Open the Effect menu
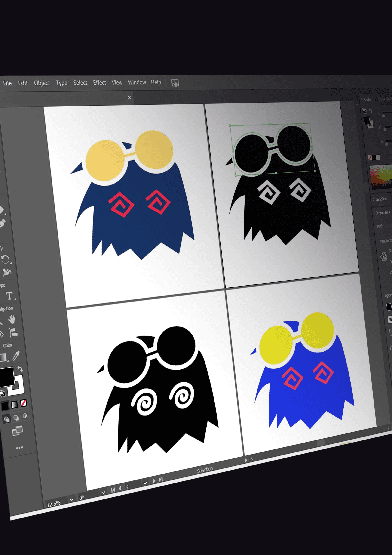 click(x=100, y=83)
